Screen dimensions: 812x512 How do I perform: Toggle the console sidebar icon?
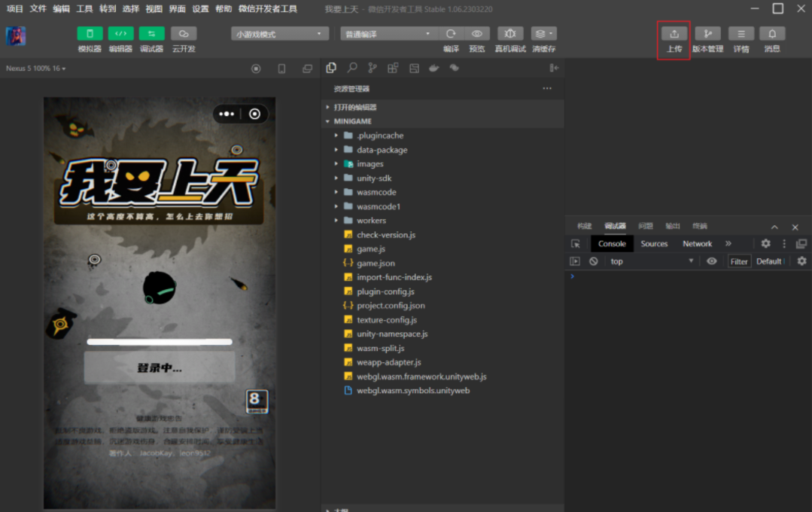coord(575,261)
